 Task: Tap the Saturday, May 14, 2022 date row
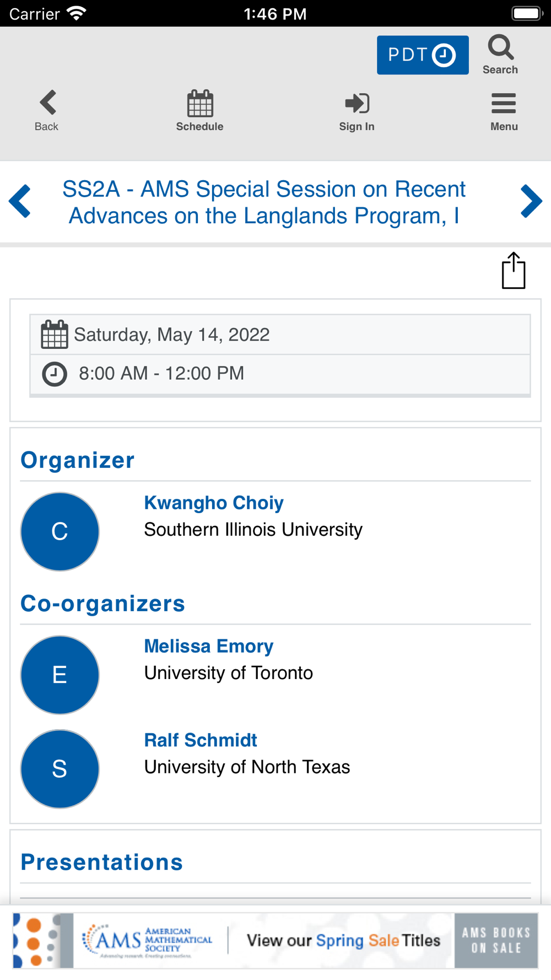tap(280, 335)
